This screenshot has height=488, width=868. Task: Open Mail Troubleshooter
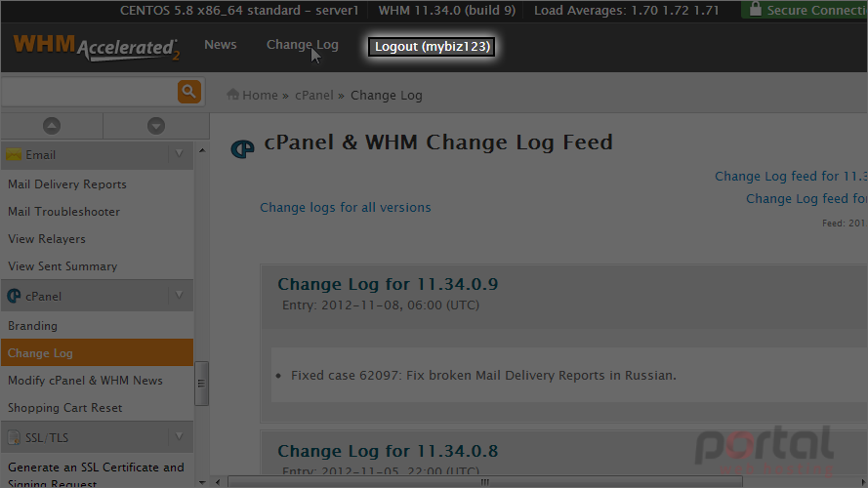coord(63,212)
